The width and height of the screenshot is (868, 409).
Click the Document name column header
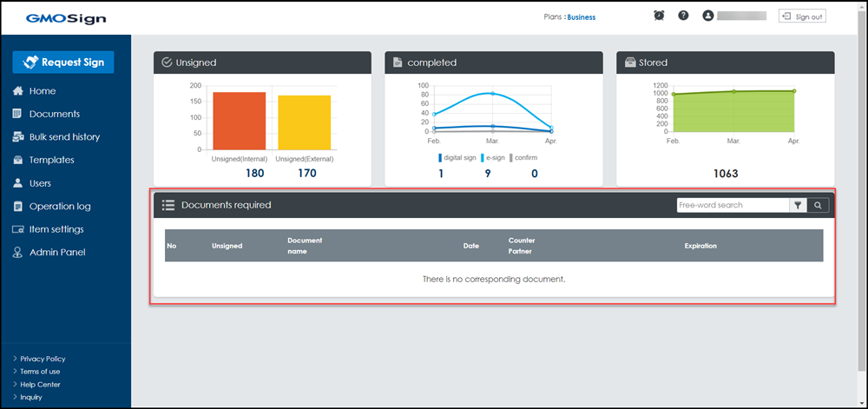pos(305,246)
